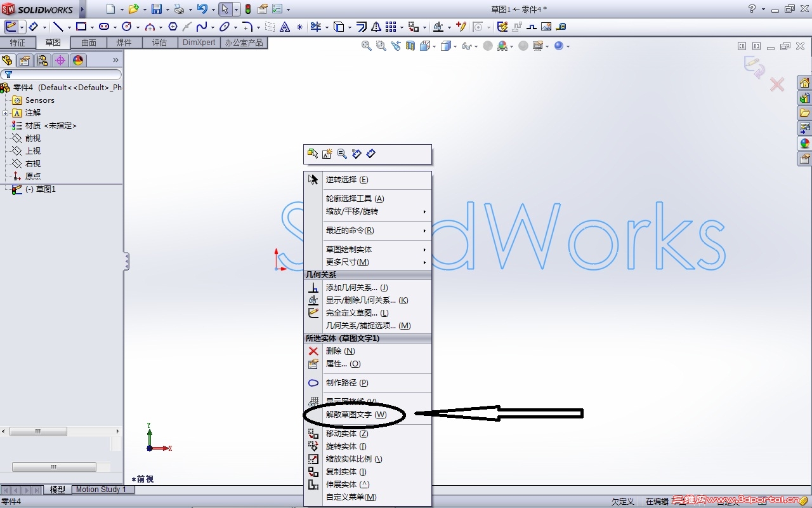Click 属性 in the context menu
This screenshot has height=508, width=812.
(x=341, y=363)
